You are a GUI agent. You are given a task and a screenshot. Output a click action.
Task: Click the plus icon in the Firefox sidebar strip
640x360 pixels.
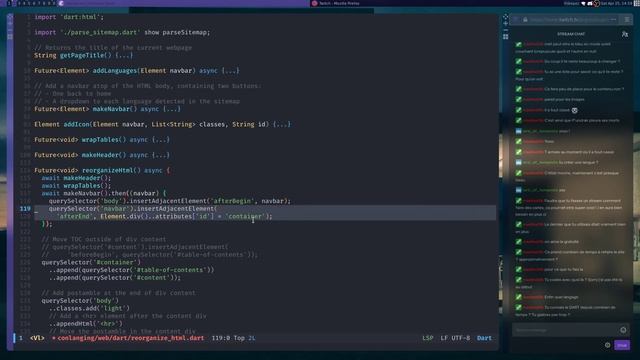point(506,24)
